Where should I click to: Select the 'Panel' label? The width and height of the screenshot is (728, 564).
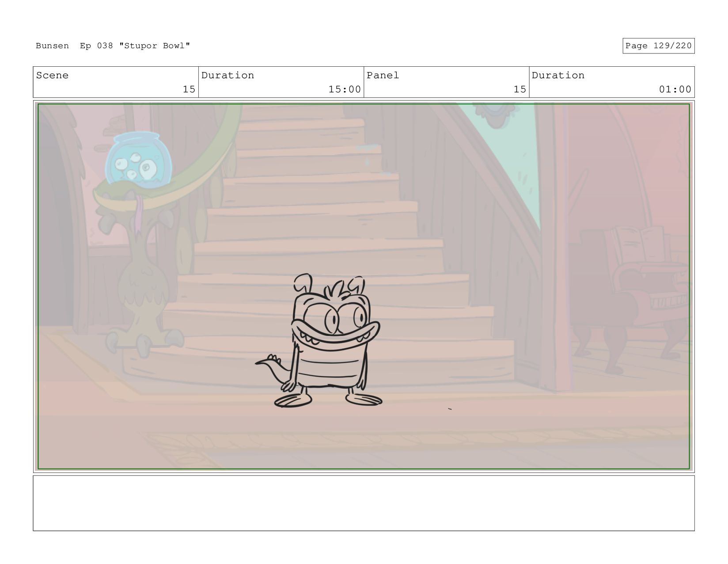coord(383,75)
